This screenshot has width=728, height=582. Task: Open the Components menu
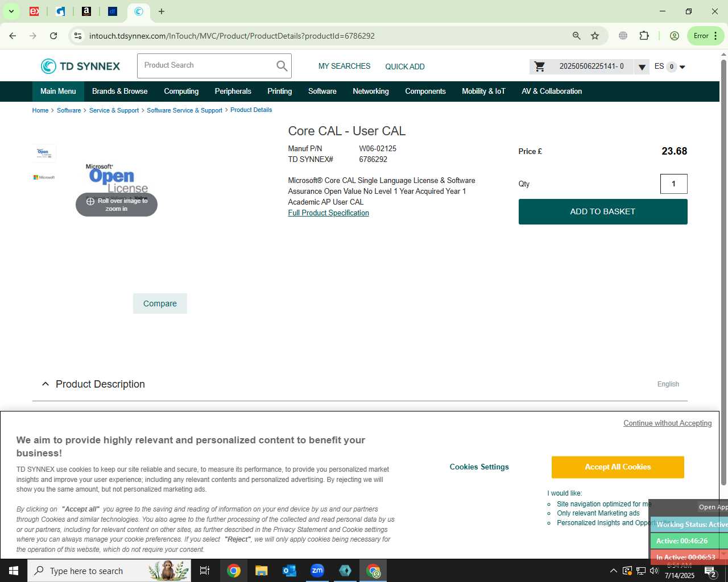[x=425, y=92]
